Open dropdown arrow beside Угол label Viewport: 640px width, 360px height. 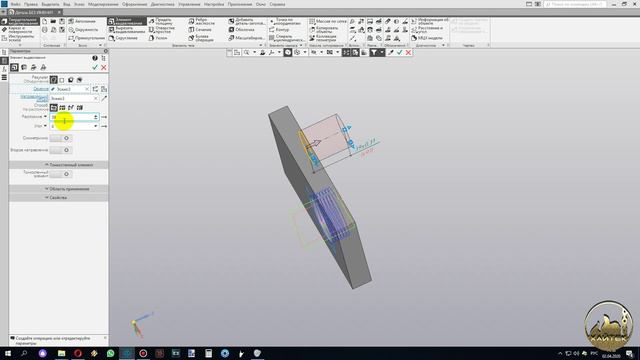pos(45,126)
